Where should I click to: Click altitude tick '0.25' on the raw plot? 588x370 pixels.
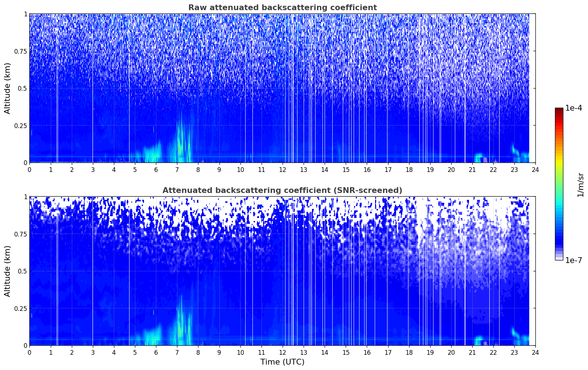(x=21, y=126)
